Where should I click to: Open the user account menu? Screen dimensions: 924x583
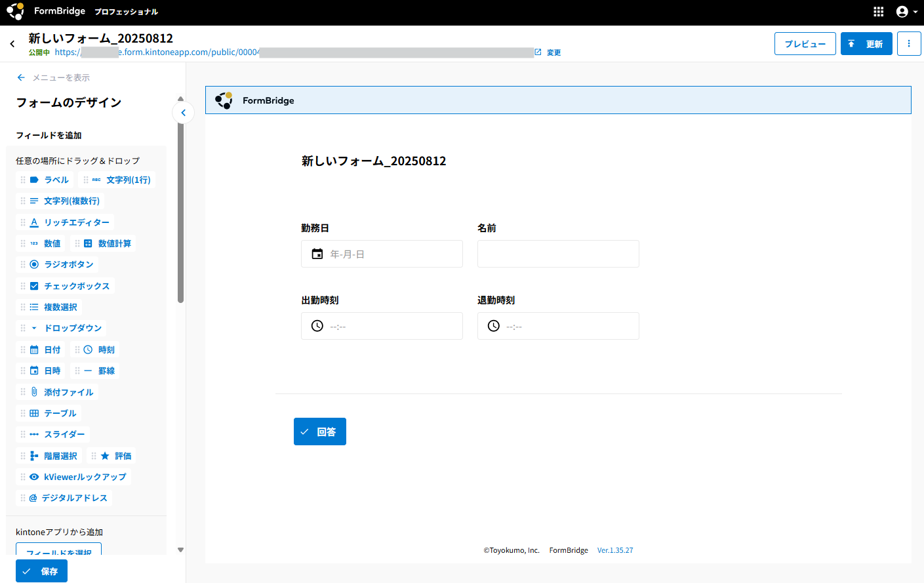pos(907,12)
